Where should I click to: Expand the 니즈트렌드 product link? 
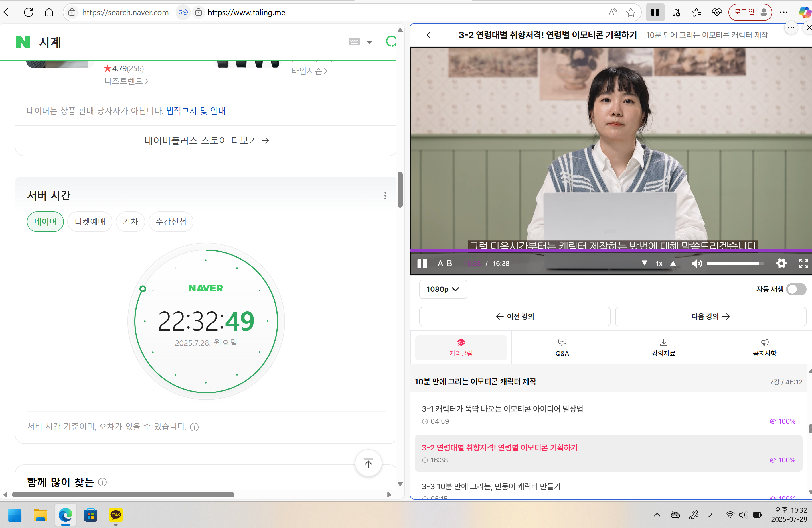126,81
